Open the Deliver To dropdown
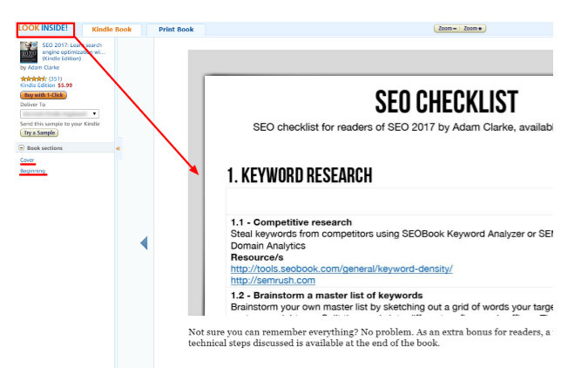The width and height of the screenshot is (588, 368). (x=59, y=113)
